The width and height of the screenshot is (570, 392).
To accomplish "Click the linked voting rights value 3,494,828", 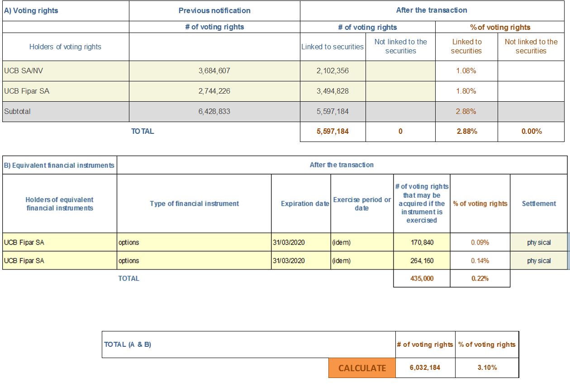I will [x=333, y=91].
